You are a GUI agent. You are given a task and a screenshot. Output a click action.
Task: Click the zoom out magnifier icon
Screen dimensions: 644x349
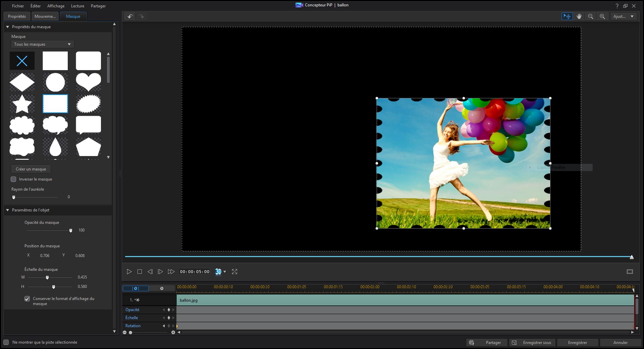(591, 16)
